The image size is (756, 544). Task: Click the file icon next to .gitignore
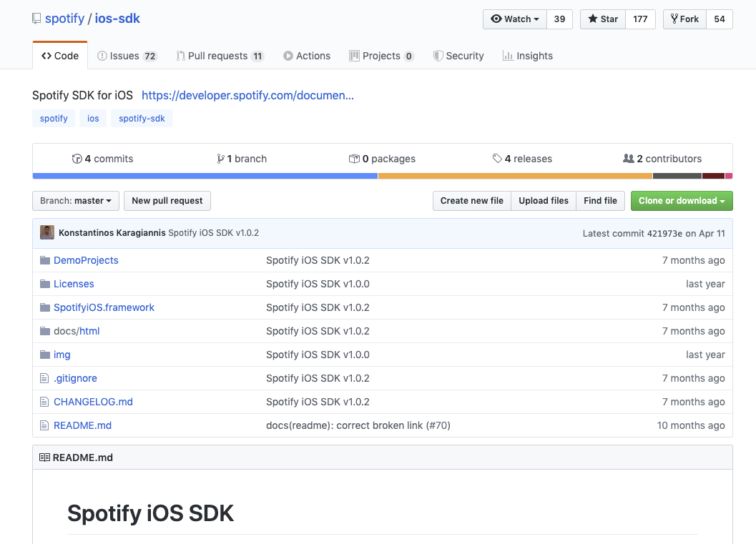44,378
